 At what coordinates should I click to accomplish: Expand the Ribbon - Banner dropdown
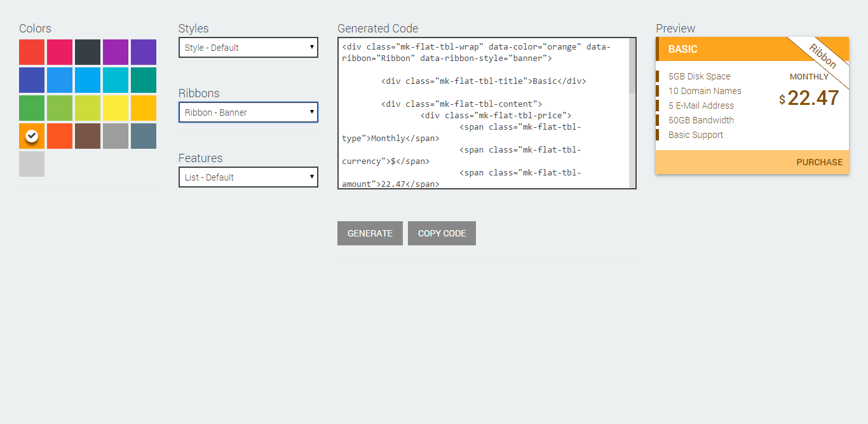248,113
